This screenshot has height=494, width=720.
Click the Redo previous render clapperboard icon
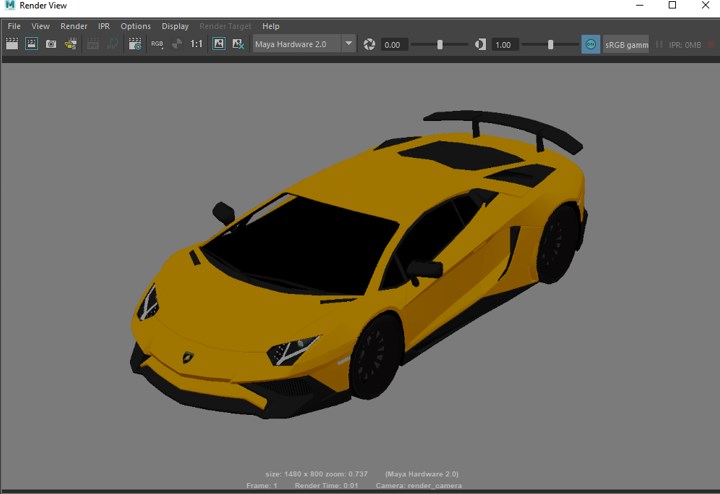point(12,44)
